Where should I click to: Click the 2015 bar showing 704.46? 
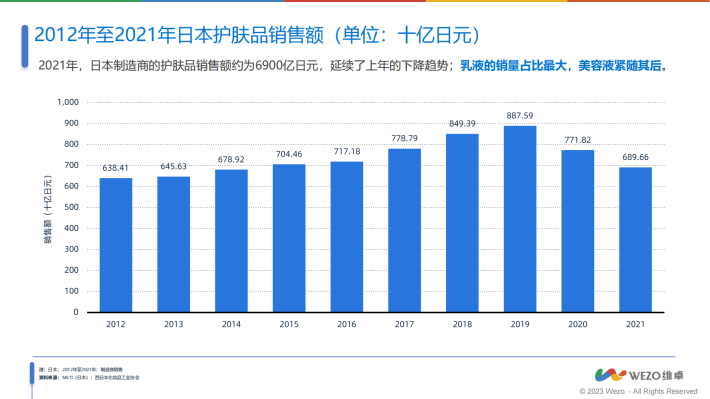coord(289,238)
